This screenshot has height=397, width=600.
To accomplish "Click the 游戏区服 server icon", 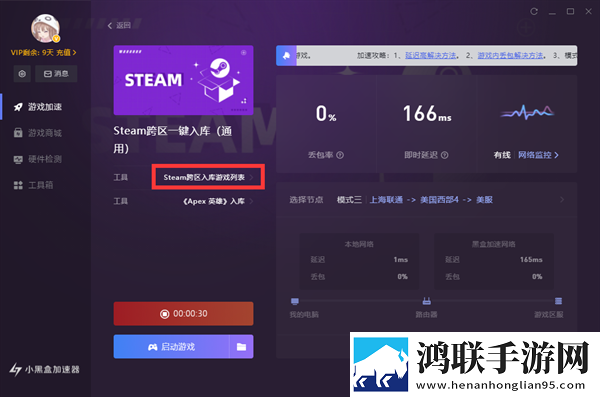I will click(558, 301).
